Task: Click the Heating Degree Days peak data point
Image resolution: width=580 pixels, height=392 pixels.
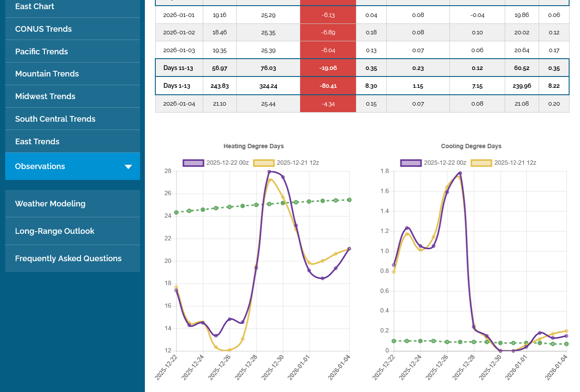Action: (269, 172)
